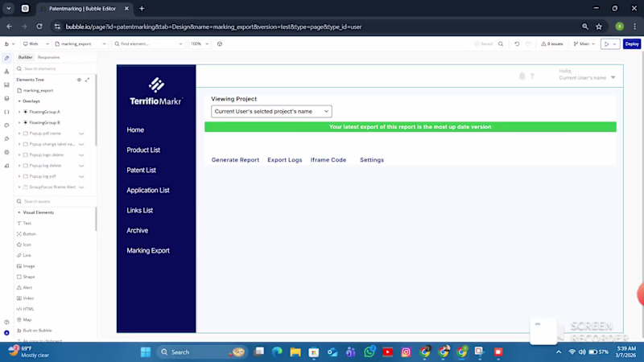Open the marking_export page selector dropdown
This screenshot has height=362, width=644.
tap(80, 44)
